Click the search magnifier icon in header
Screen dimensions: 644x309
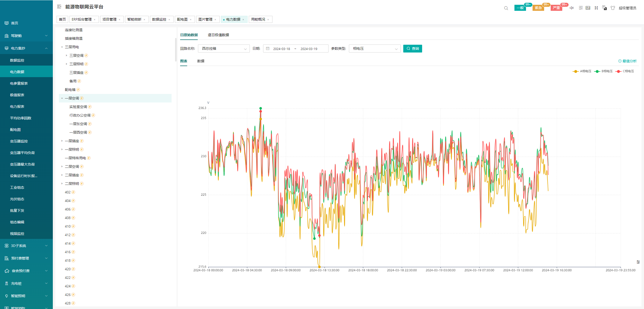(x=506, y=8)
